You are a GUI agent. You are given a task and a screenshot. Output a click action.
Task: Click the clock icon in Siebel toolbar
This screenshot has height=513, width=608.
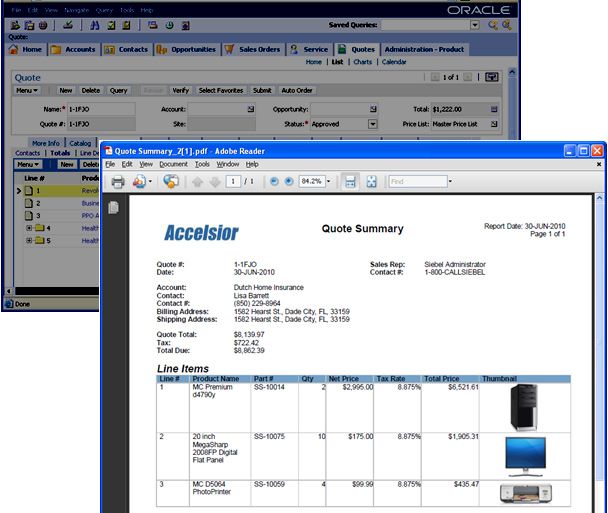(x=169, y=25)
